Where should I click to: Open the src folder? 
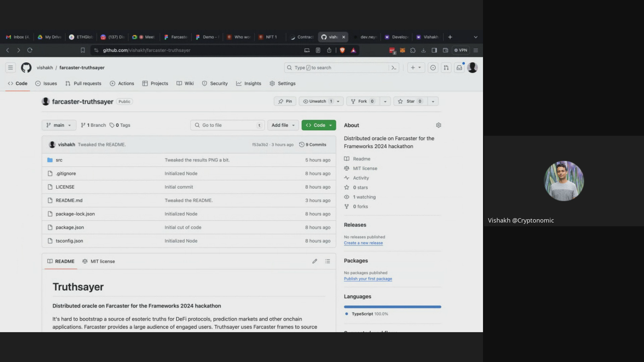click(x=59, y=160)
